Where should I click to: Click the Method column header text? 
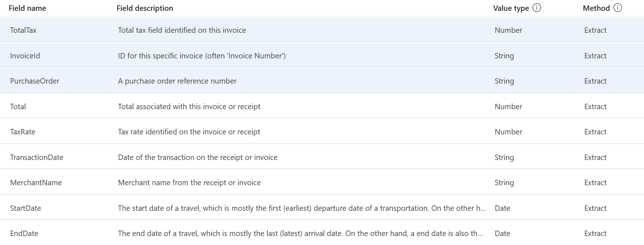(x=596, y=8)
